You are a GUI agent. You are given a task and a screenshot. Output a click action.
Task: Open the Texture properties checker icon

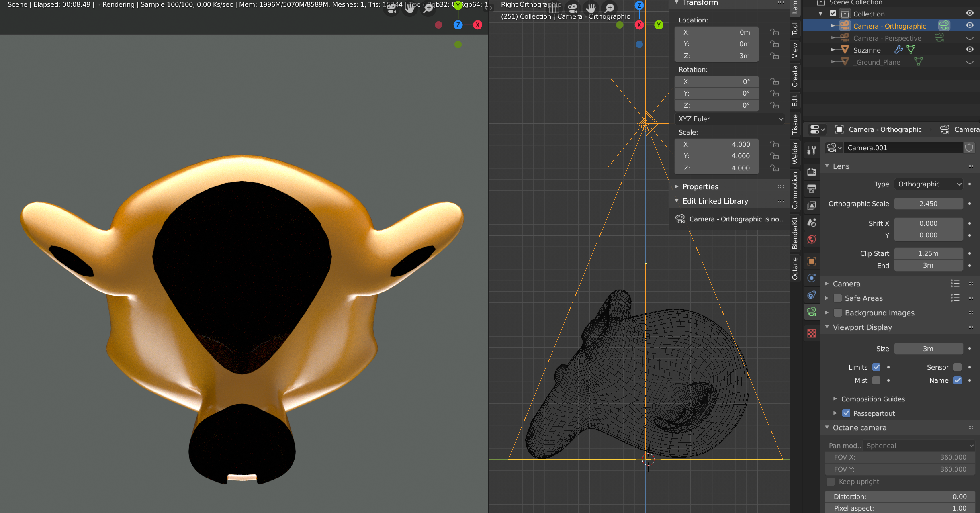click(x=812, y=333)
